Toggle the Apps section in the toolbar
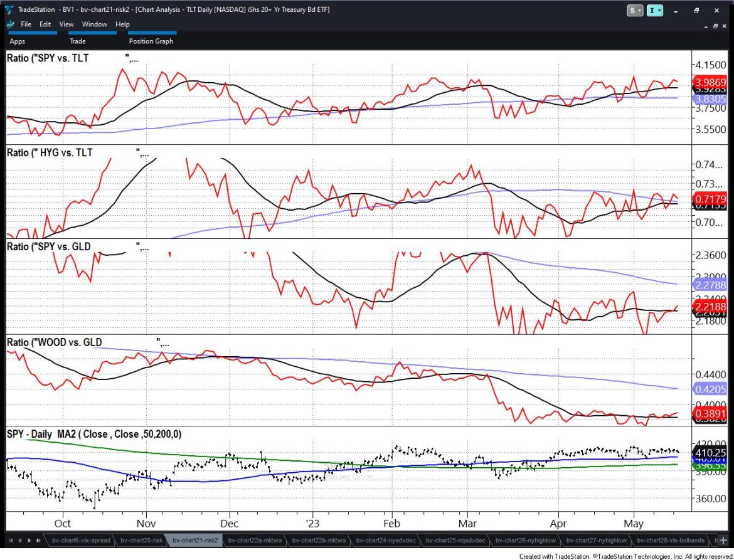Viewport: 734px width, 560px height. click(x=17, y=41)
